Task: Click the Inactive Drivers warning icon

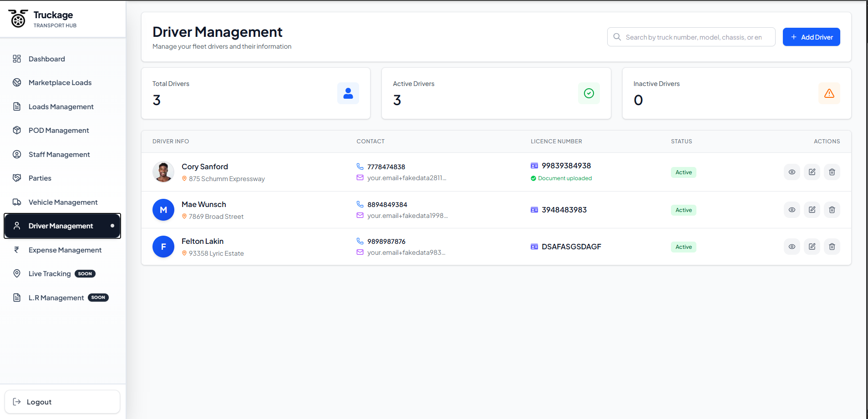Action: (829, 93)
